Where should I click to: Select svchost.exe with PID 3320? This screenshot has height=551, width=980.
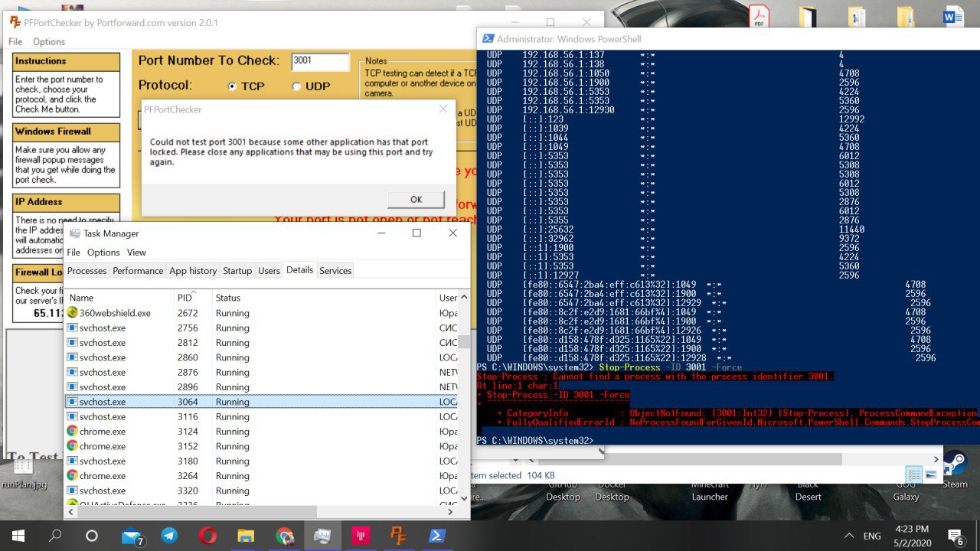point(262,491)
